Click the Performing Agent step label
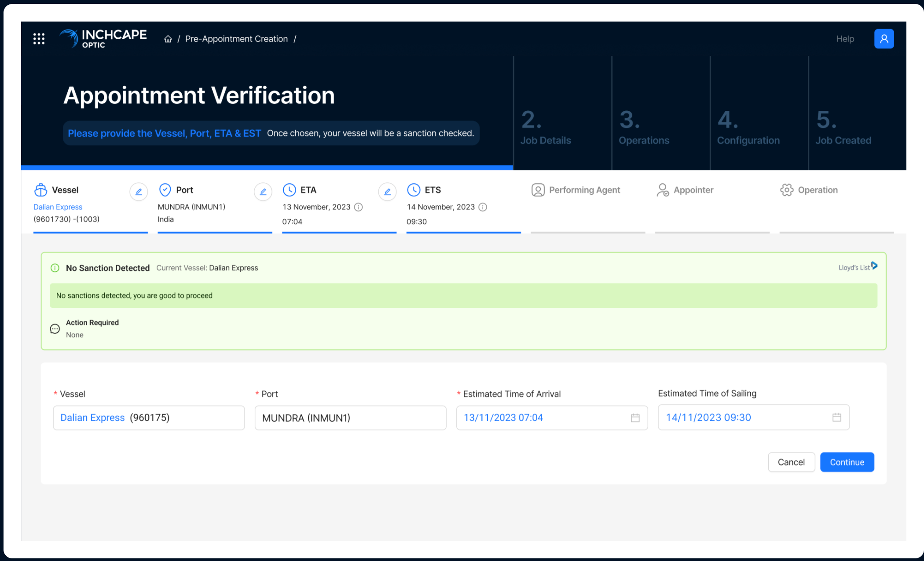 (585, 190)
